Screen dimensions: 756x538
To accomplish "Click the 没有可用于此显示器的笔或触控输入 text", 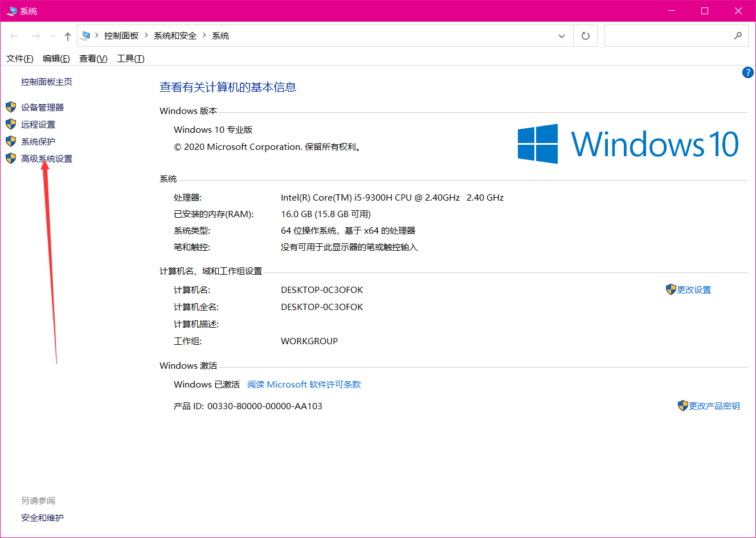I will click(x=349, y=247).
